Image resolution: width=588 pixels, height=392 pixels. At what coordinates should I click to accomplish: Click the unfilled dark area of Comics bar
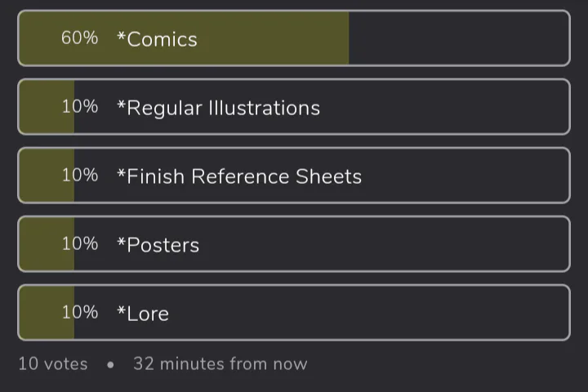[457, 38]
